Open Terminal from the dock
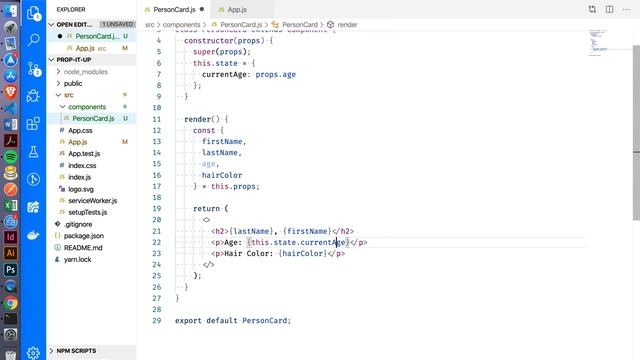 (11, 319)
